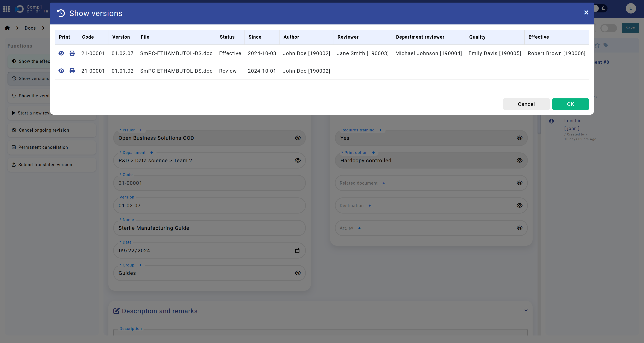Click the Version input field

tap(209, 205)
